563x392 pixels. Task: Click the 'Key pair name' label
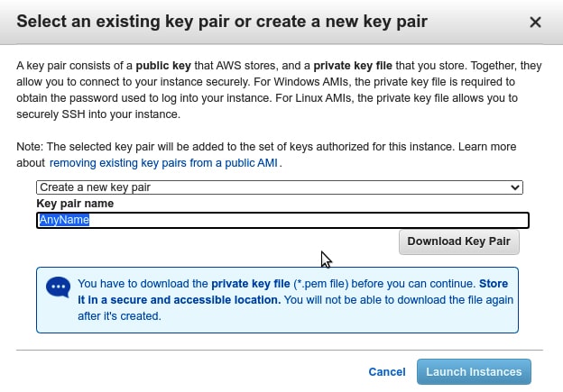click(75, 204)
